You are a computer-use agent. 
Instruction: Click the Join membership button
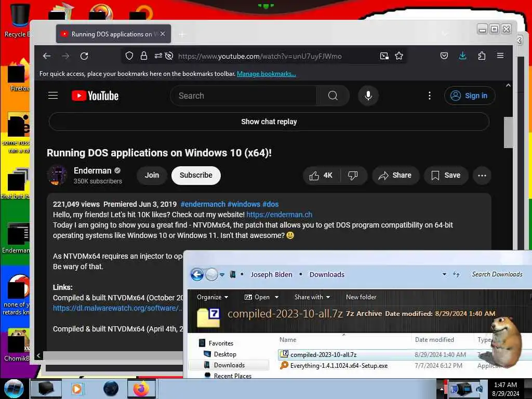click(152, 176)
